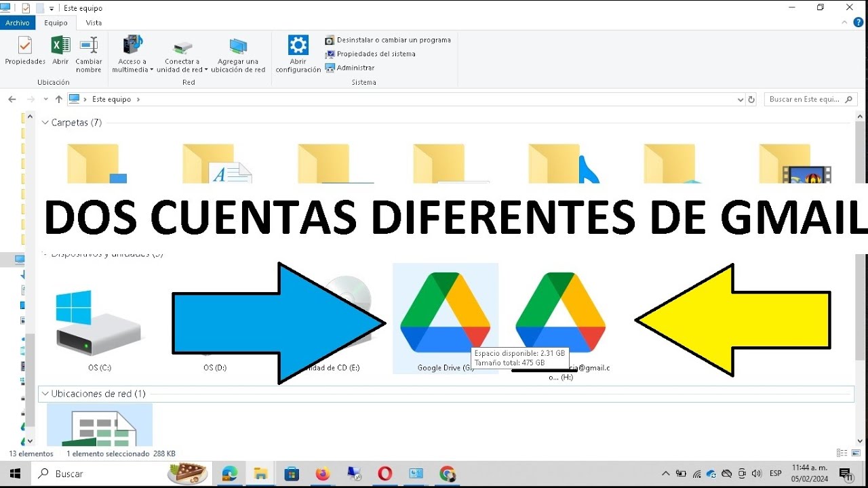This screenshot has height=488, width=868.
Task: Click Desinstalar o cambiar un programa
Action: click(388, 40)
